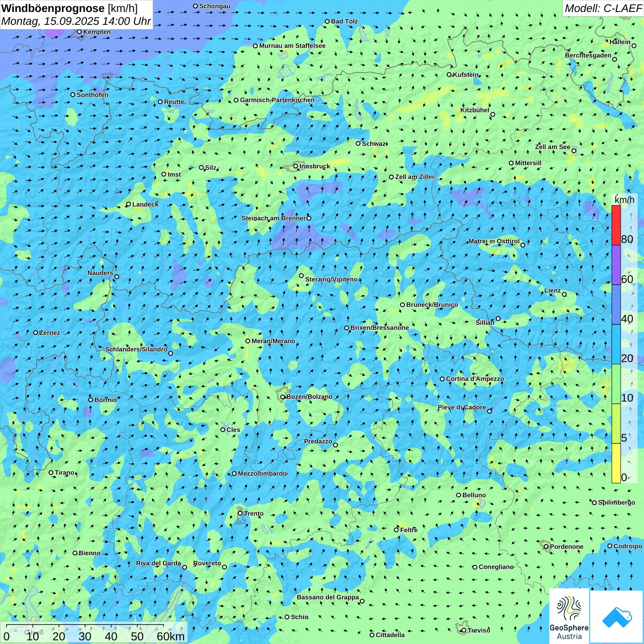
Task: Click the Bozen/Bolzano city marker dot
Action: click(x=283, y=397)
